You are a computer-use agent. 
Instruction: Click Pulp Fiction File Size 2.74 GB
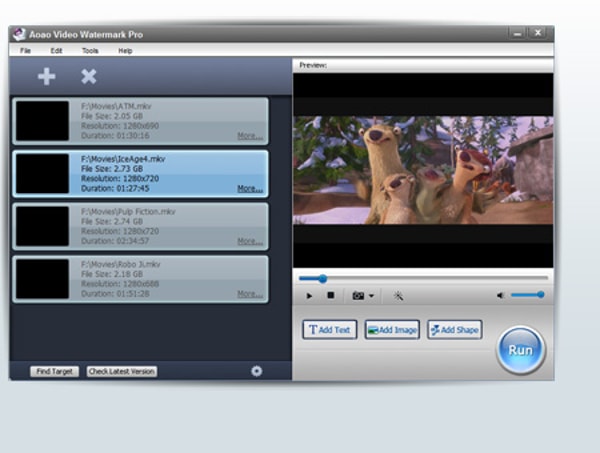pos(112,222)
